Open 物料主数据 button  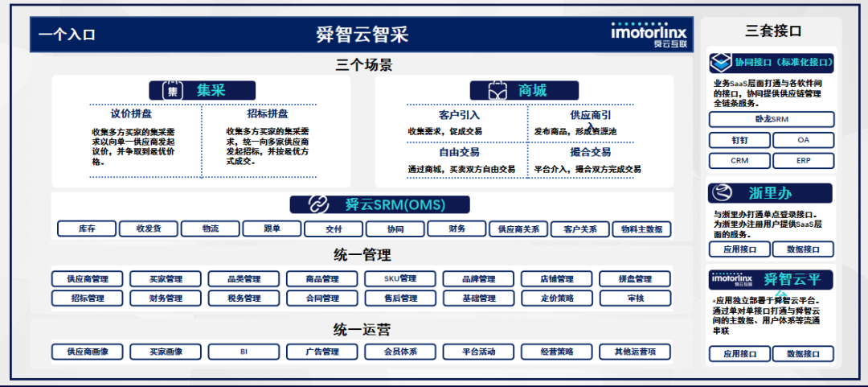[x=641, y=229]
